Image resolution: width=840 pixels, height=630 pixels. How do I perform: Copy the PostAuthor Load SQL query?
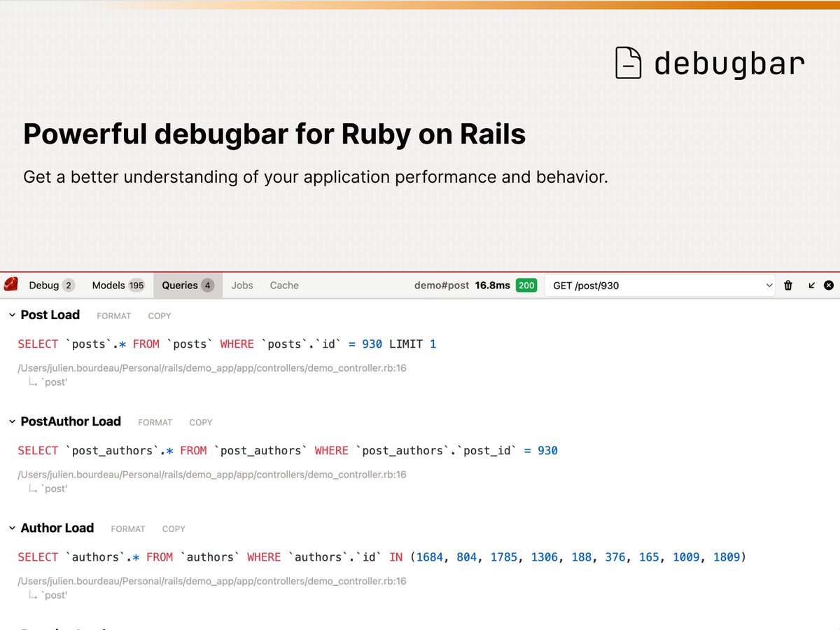click(x=200, y=422)
